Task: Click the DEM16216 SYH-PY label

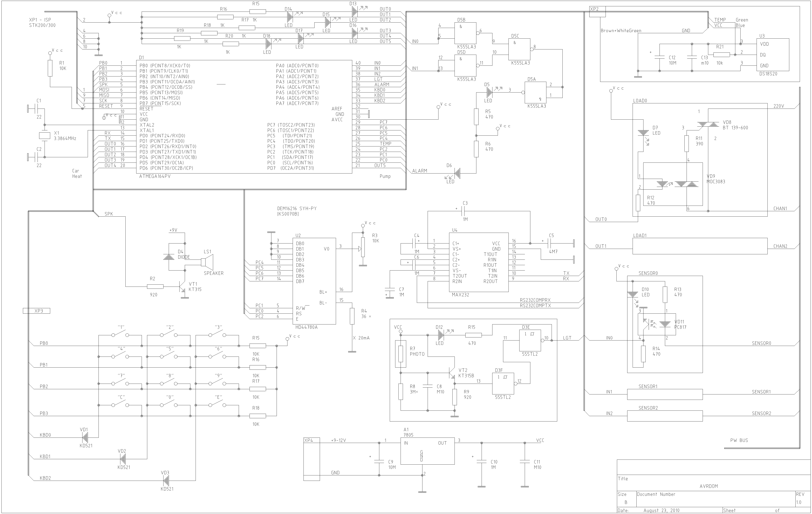Action: pos(297,209)
